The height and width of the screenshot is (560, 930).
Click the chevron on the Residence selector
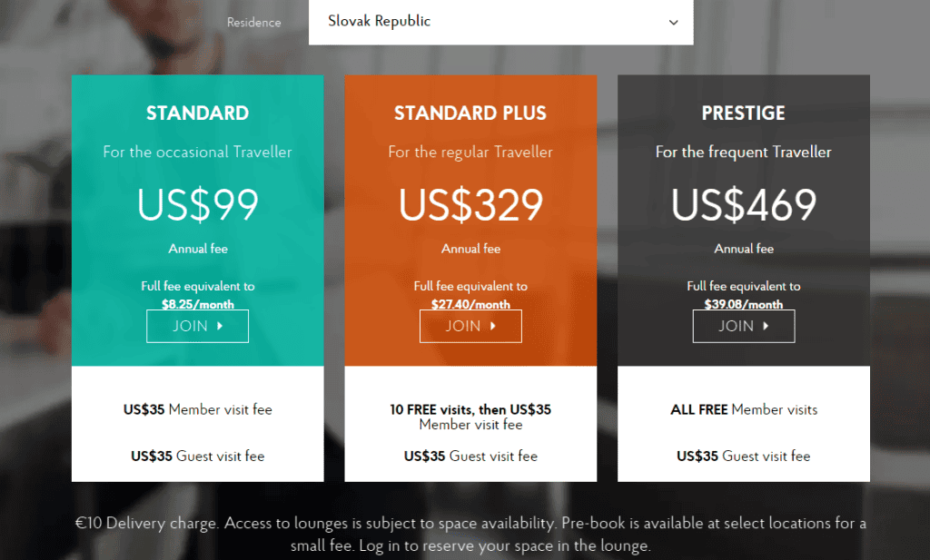(673, 22)
